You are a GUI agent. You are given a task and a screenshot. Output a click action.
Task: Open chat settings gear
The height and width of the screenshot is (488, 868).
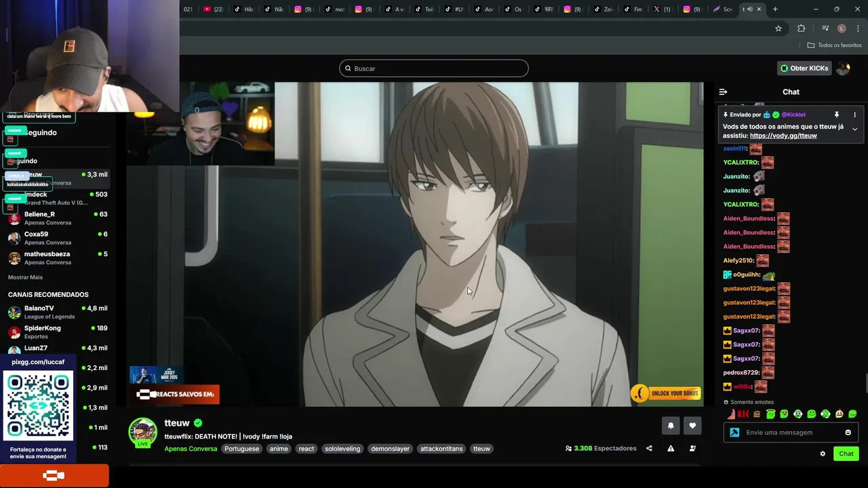pos(823,454)
